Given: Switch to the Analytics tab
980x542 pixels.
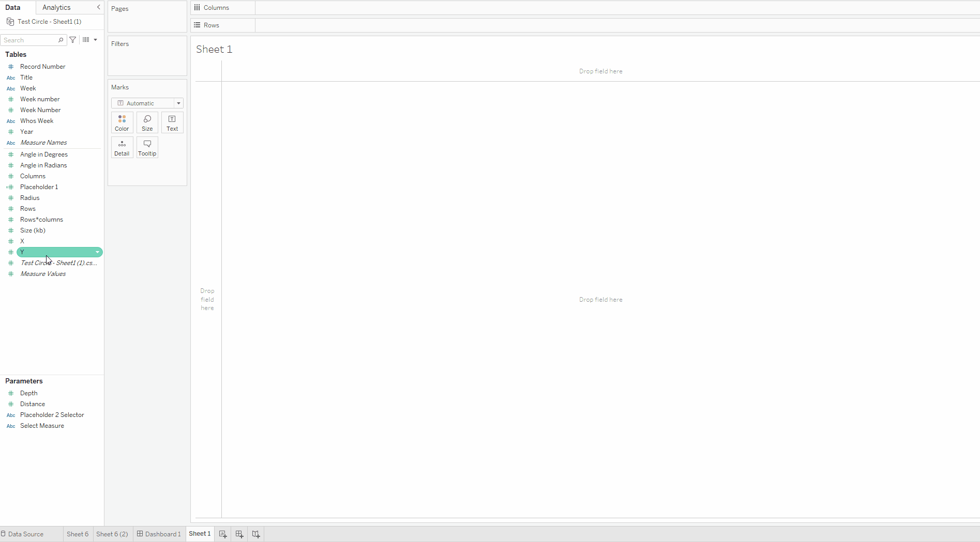Looking at the screenshot, I should click(56, 7).
